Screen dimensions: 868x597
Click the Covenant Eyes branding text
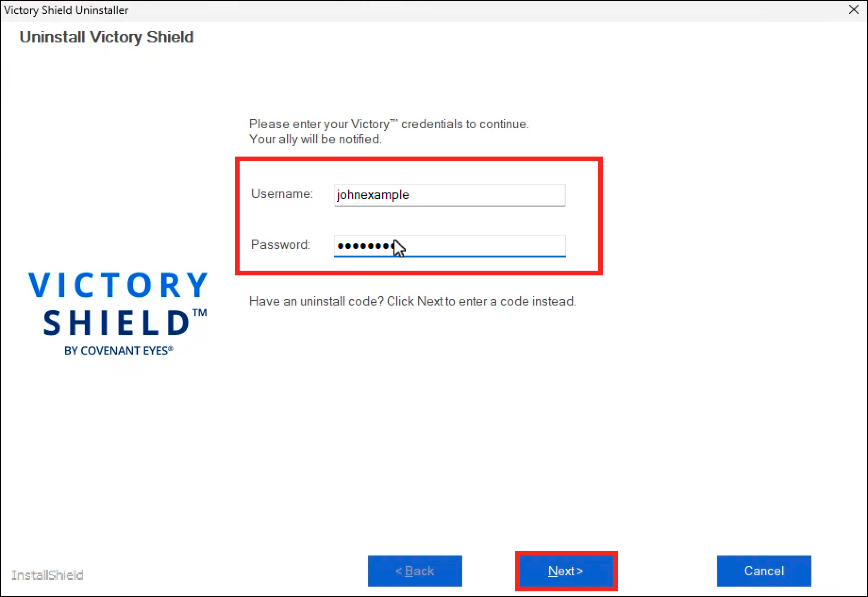coord(118,350)
